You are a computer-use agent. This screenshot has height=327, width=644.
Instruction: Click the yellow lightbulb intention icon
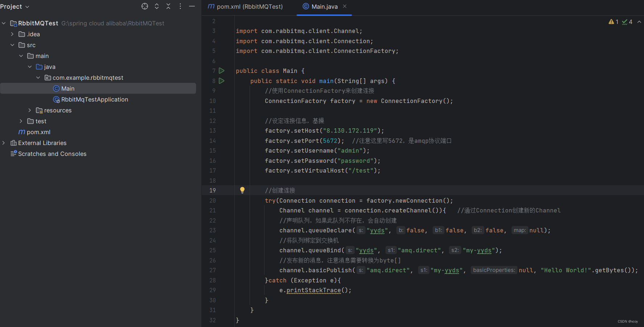click(242, 190)
